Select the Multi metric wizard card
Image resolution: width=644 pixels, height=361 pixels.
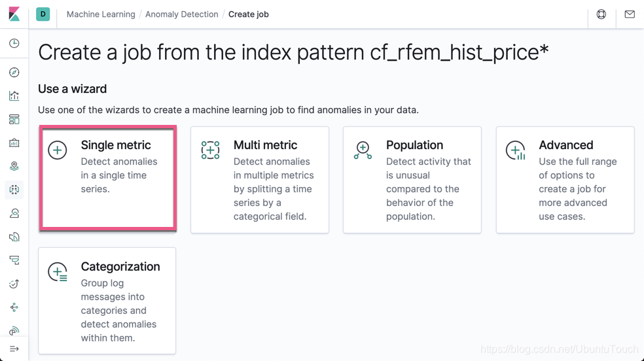tap(260, 180)
